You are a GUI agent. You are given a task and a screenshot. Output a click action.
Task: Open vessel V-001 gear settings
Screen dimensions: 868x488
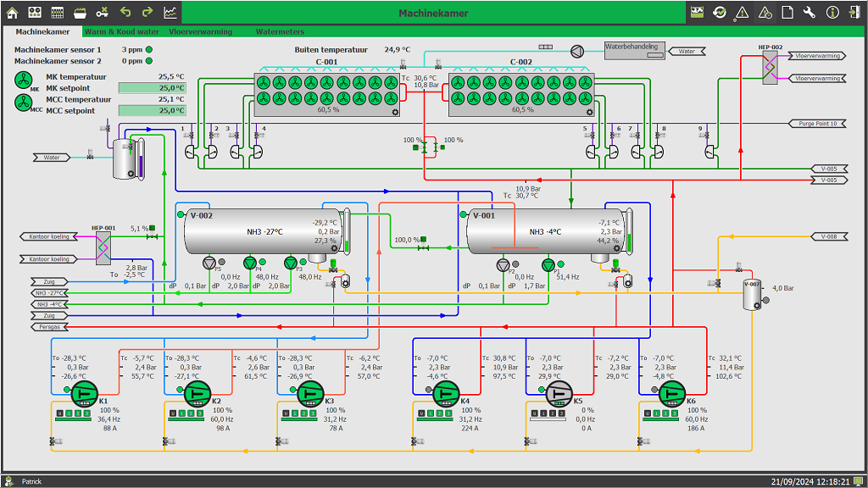[x=617, y=249]
